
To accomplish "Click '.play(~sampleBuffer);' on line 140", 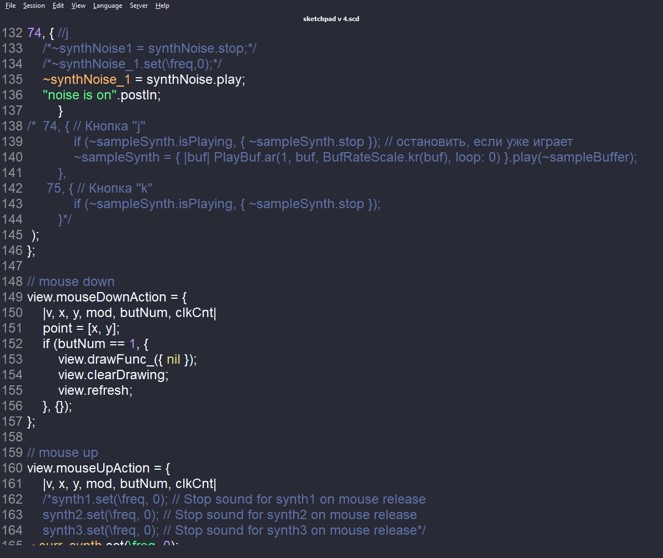I will (573, 157).
